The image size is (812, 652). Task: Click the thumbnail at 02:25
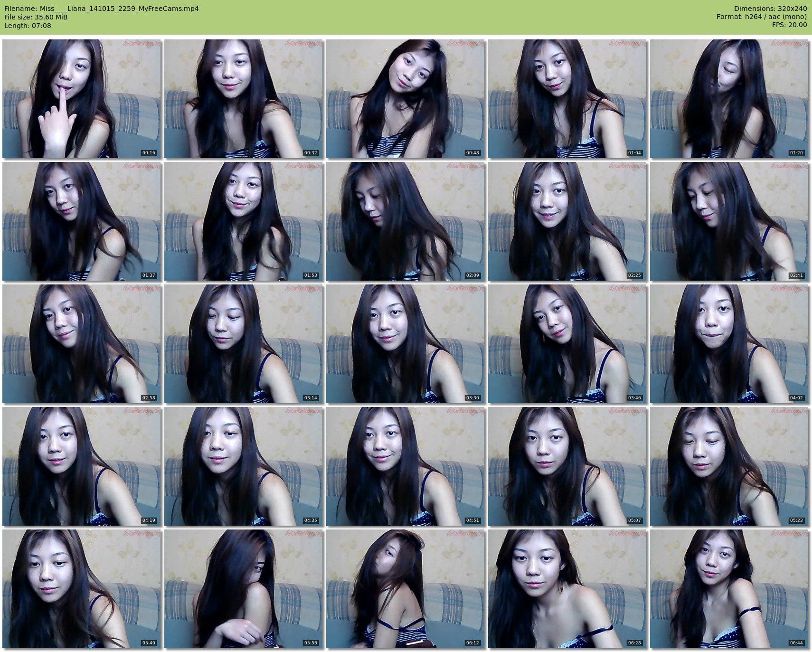click(x=567, y=221)
